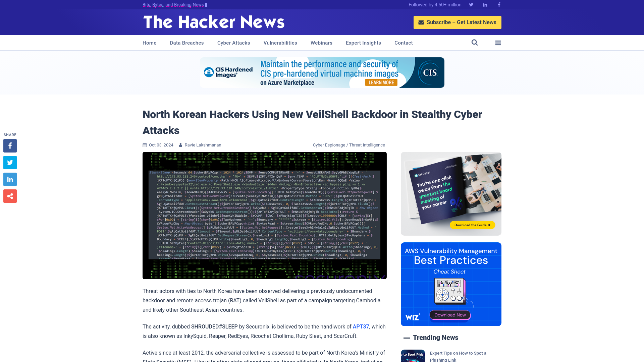Select the Home navigation tab

coord(150,43)
